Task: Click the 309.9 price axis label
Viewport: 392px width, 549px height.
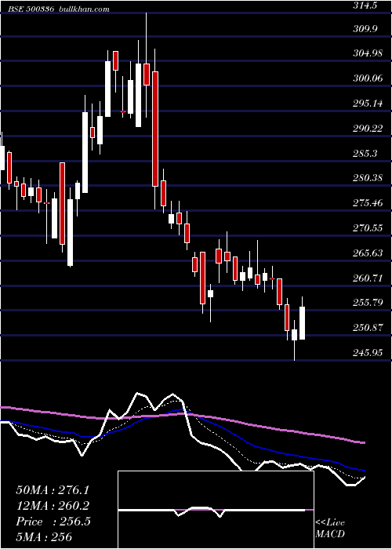Action: coord(365,29)
